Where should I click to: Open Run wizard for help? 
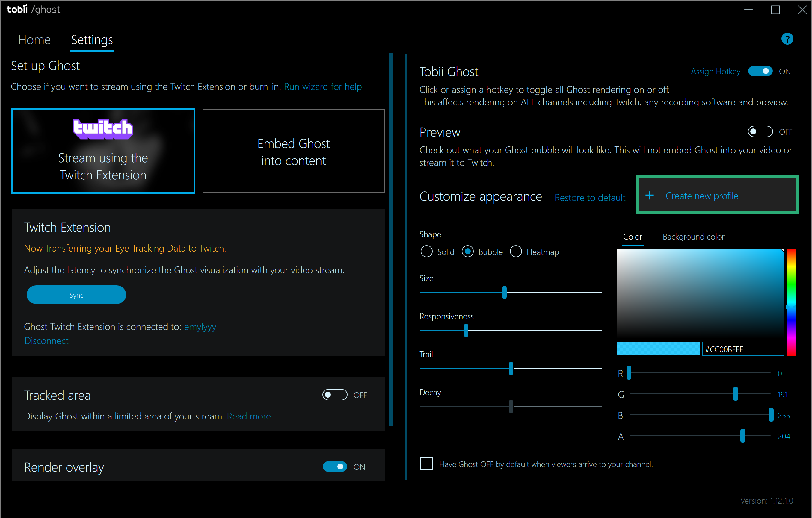pyautogui.click(x=322, y=87)
